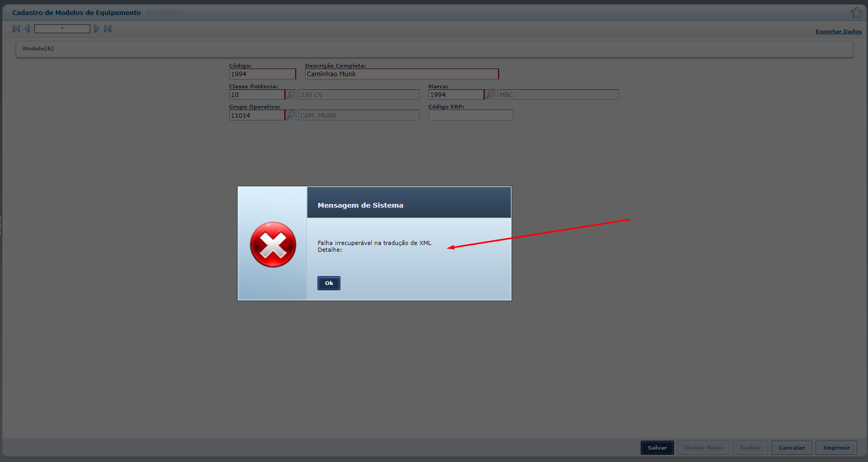Click the Grupo Operativo code field
This screenshot has width=868, height=462.
(x=257, y=115)
